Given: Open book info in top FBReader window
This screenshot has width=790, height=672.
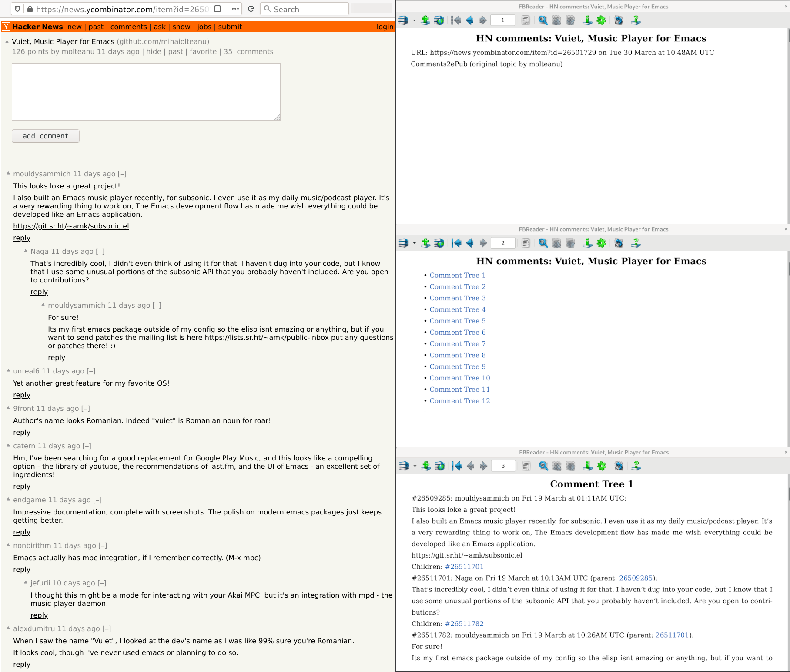Looking at the screenshot, I should (x=587, y=20).
